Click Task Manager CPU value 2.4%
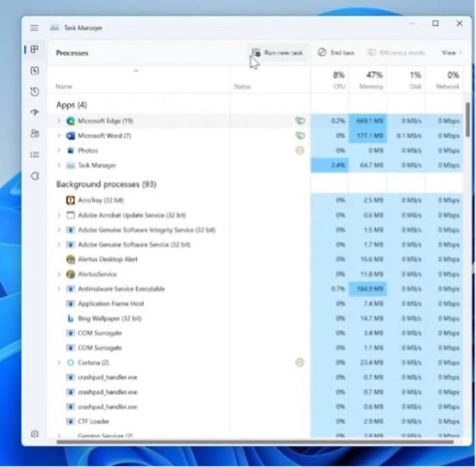Viewport: 476px width, 467px height. [338, 165]
